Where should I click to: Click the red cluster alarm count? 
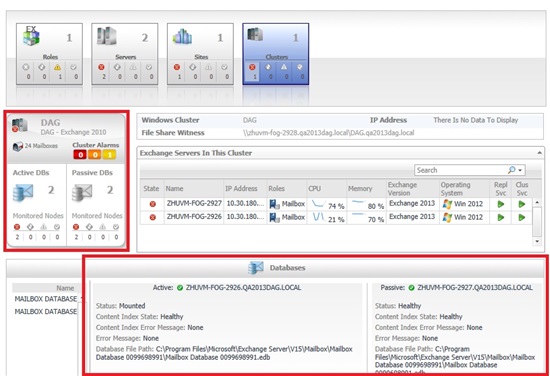click(81, 154)
